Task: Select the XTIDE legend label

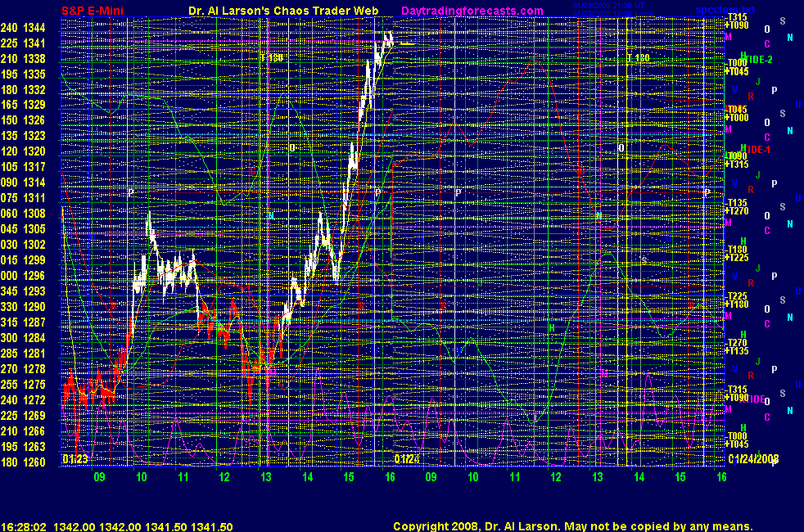Action: click(752, 399)
